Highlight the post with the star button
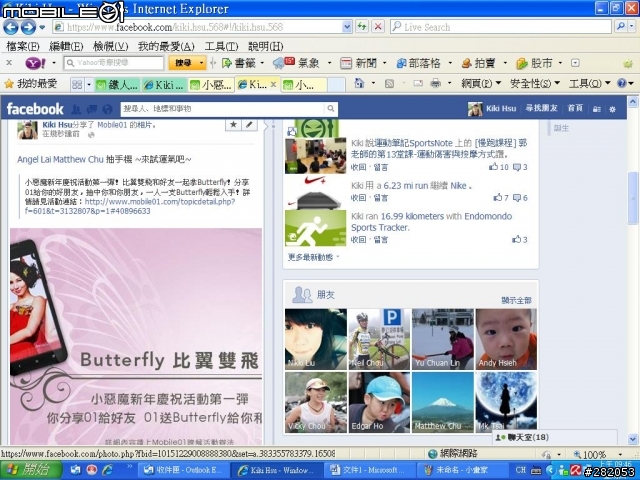The height and width of the screenshot is (480, 640). tap(233, 124)
